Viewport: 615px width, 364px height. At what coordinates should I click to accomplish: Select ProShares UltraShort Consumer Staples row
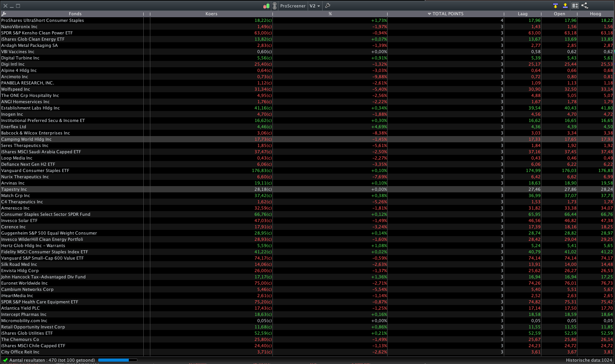click(307, 20)
